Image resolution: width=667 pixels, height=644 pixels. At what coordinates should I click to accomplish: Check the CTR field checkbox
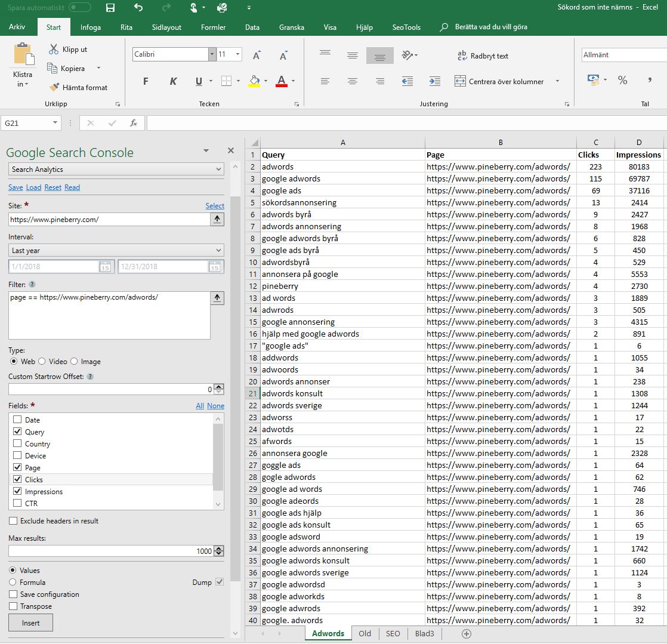pos(17,503)
